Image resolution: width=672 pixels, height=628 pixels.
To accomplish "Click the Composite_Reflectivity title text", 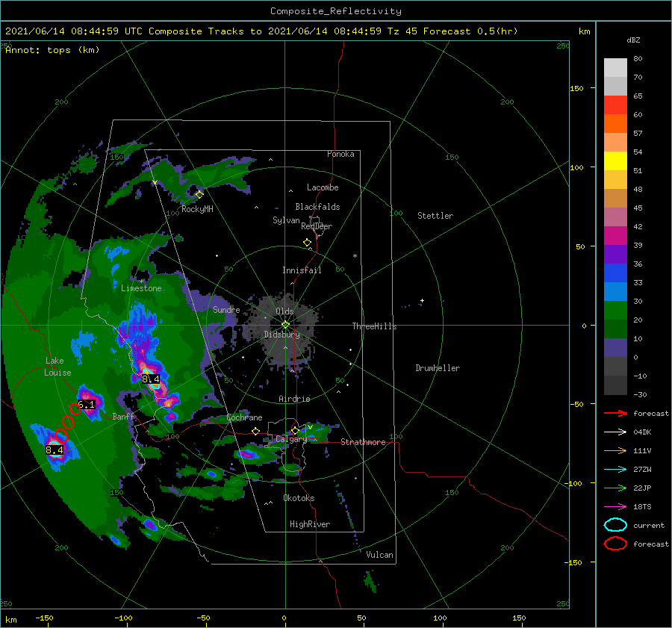I will pos(335,11).
